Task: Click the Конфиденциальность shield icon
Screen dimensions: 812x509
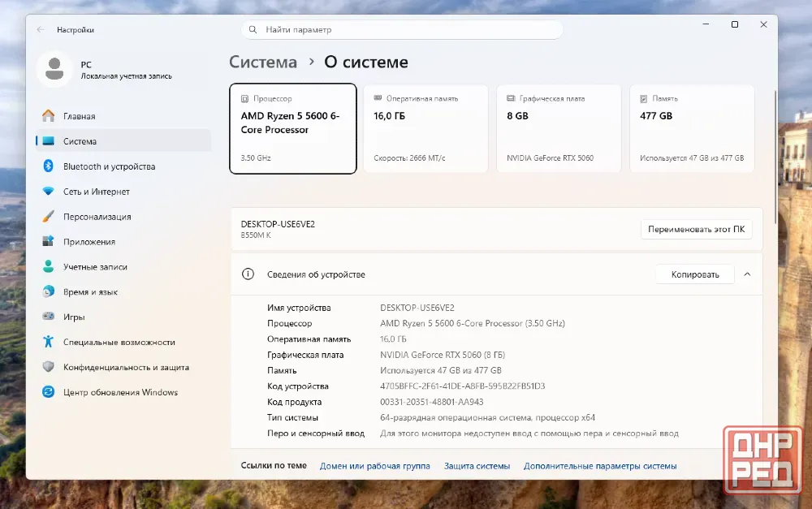Action: point(48,367)
